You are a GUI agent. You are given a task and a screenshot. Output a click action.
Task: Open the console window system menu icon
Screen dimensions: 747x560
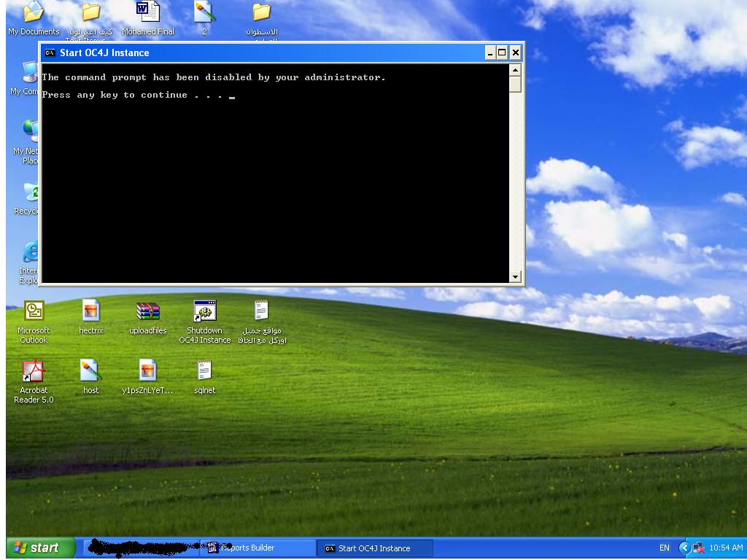(50, 52)
